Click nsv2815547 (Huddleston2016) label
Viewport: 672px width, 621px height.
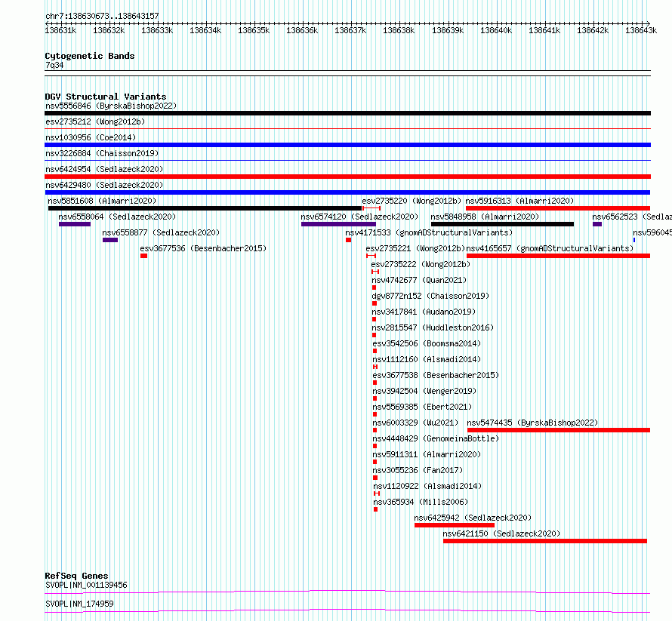coord(433,327)
